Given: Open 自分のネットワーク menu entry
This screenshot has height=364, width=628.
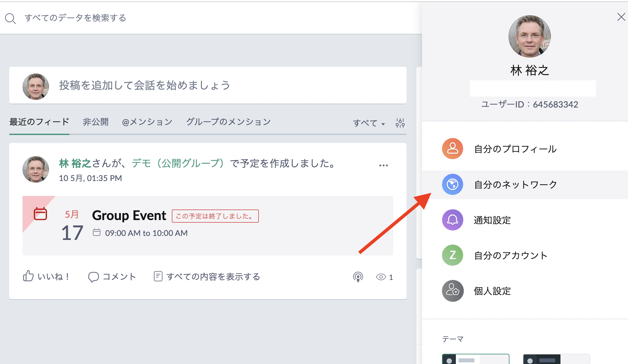Looking at the screenshot, I should [x=515, y=185].
